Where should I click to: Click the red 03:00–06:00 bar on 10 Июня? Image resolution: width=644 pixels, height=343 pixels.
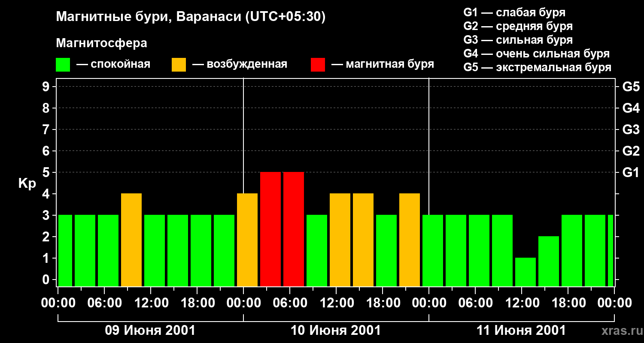pyautogui.click(x=270, y=229)
